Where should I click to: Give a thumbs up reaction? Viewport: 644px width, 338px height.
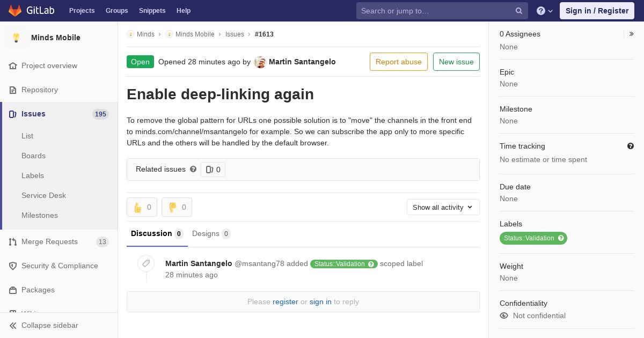pyautogui.click(x=142, y=207)
